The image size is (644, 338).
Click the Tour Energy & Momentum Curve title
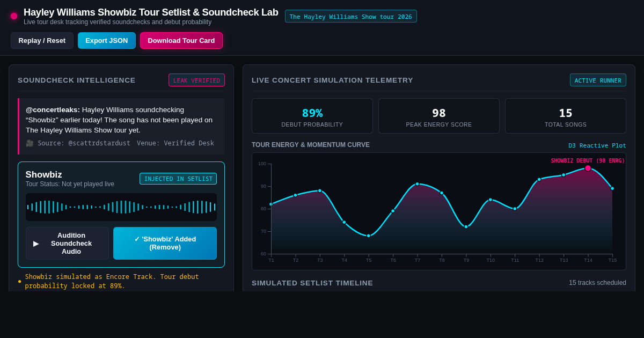[311, 145]
